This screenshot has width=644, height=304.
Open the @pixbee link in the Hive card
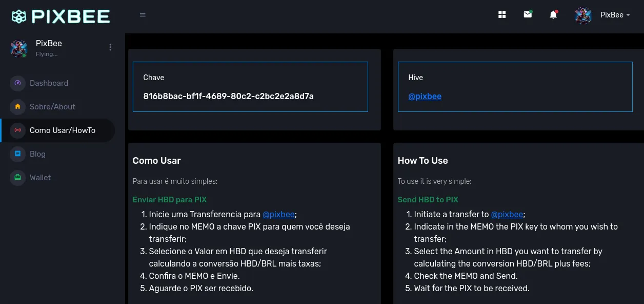click(425, 96)
